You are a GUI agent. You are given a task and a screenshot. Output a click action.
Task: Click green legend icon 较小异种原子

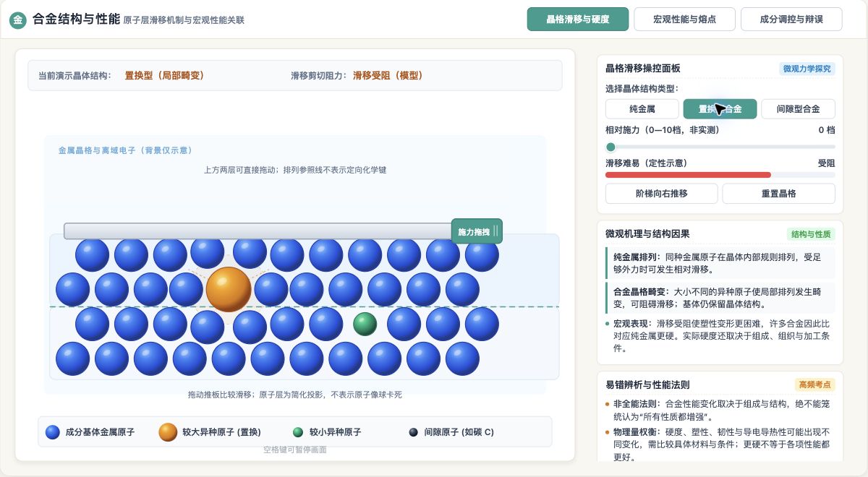click(x=298, y=432)
